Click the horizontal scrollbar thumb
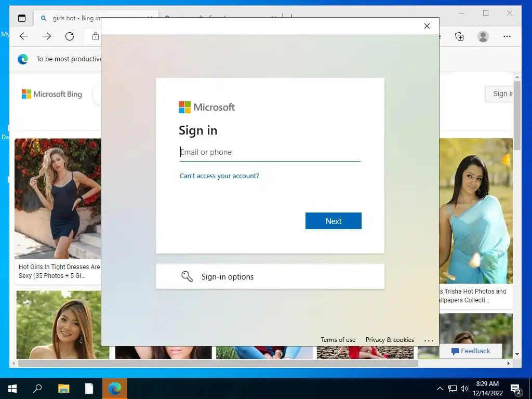 tap(218, 363)
